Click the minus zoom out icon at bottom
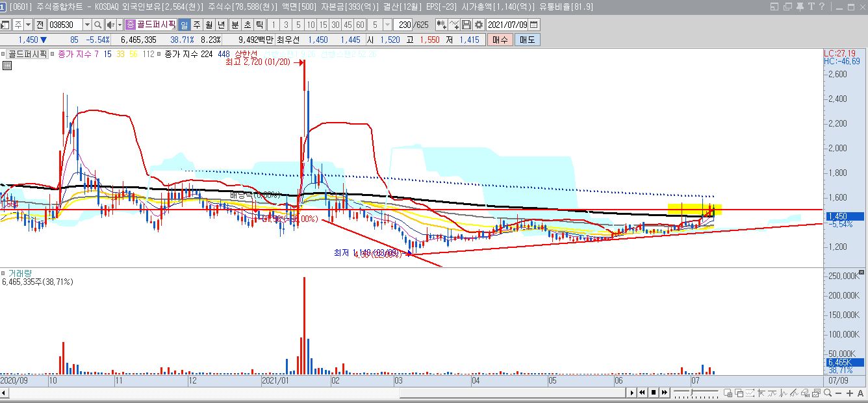 pos(838,393)
